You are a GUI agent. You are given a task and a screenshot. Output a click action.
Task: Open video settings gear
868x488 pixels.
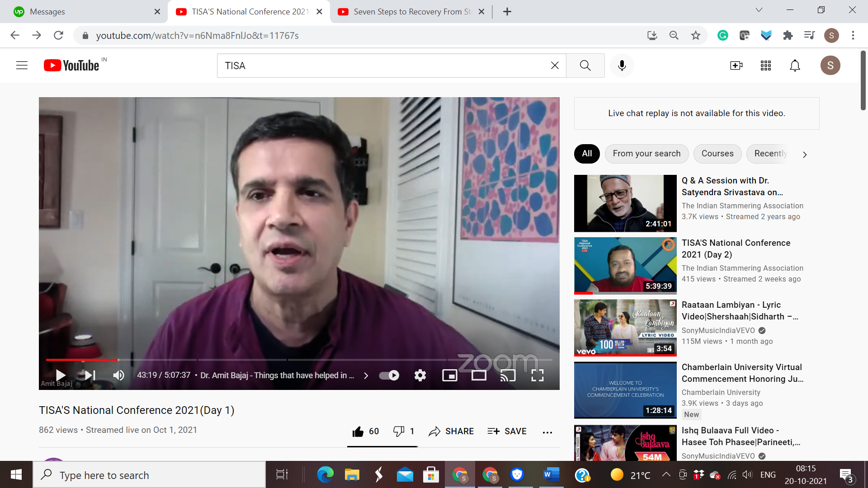[420, 375]
